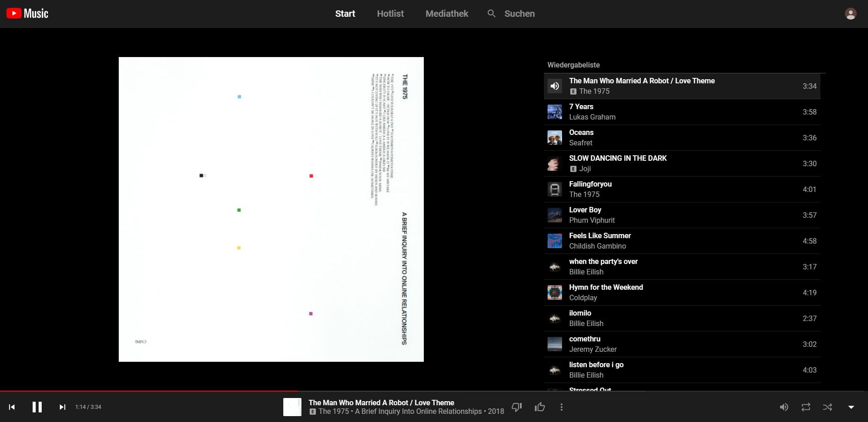The width and height of the screenshot is (868, 422).
Task: Select the queue title 'The Man Who Married A Robot / Love Theme'
Action: (642, 81)
